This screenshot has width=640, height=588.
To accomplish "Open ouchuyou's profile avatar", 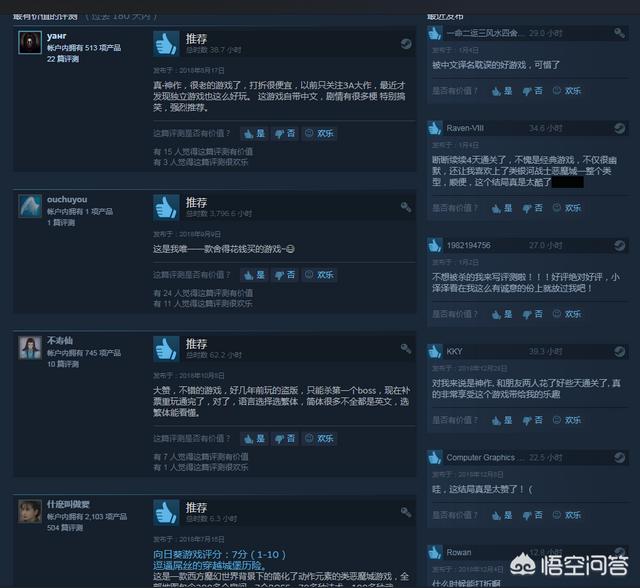I will pos(30,206).
